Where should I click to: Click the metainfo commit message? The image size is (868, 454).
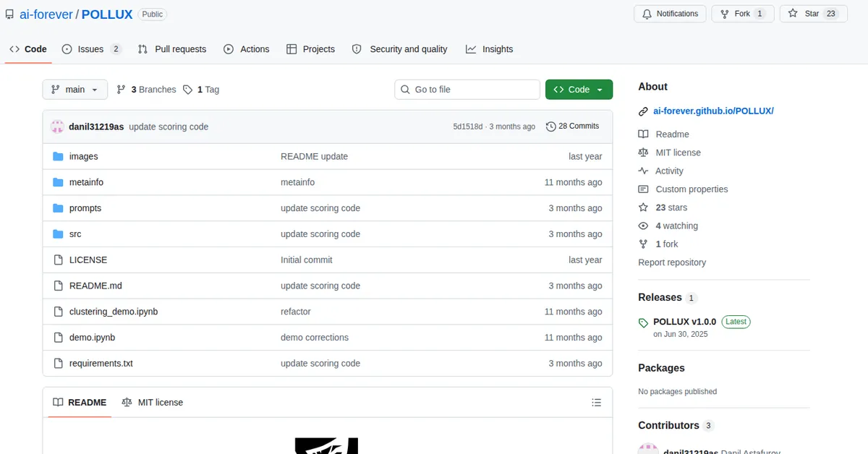pos(297,182)
